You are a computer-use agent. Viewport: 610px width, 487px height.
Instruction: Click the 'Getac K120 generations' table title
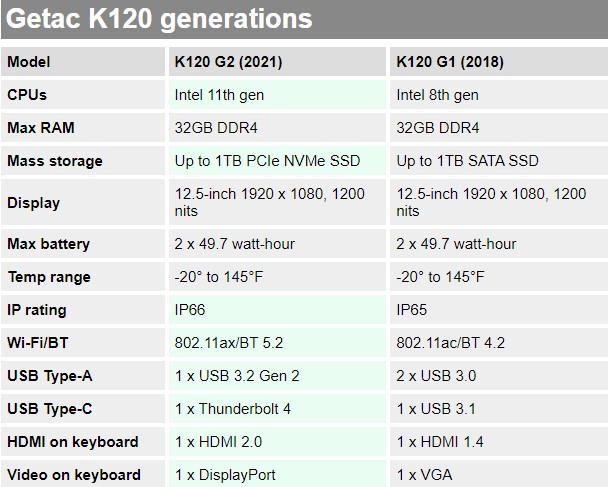point(159,19)
